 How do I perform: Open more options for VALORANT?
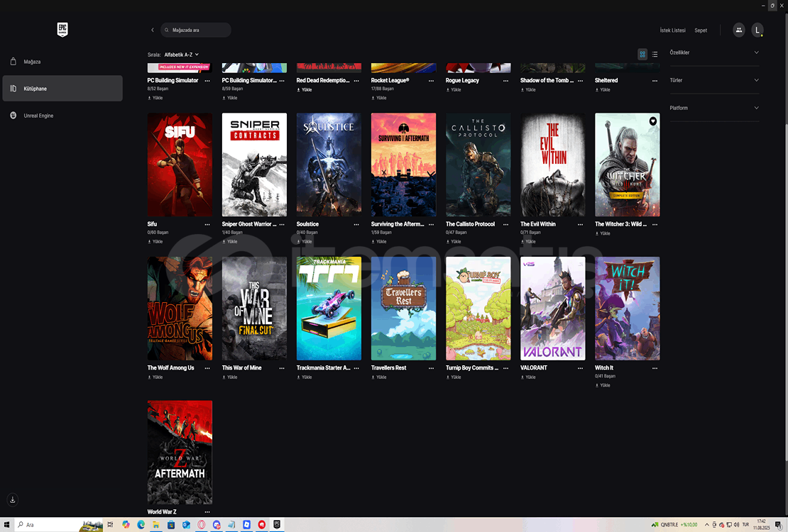coord(581,368)
